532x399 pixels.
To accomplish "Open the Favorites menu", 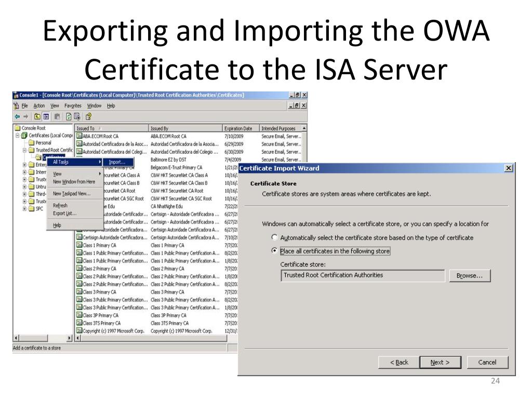I will pyautogui.click(x=73, y=106).
